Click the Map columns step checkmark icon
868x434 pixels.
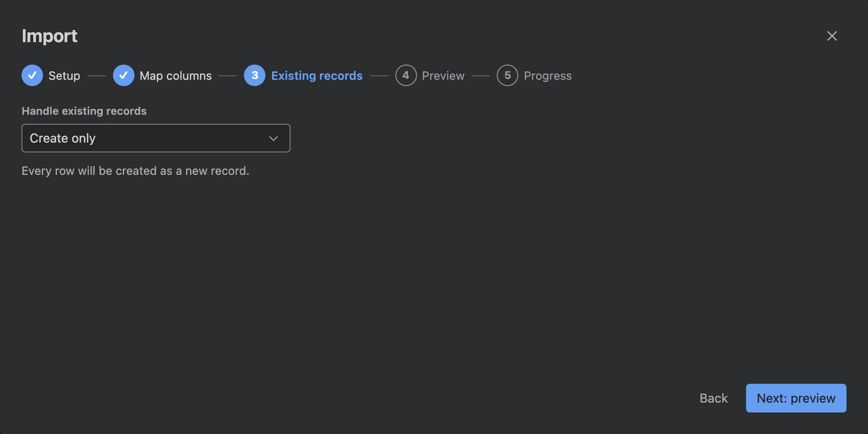coord(124,75)
